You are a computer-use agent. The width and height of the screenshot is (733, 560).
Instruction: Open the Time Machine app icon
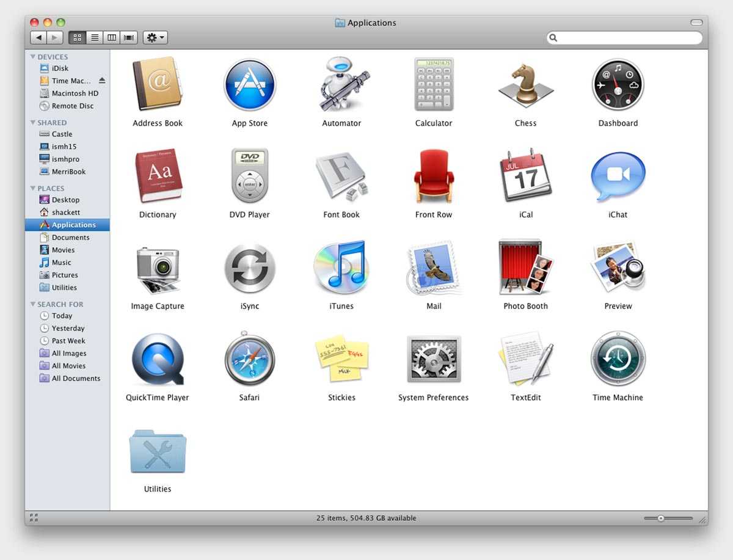(618, 360)
